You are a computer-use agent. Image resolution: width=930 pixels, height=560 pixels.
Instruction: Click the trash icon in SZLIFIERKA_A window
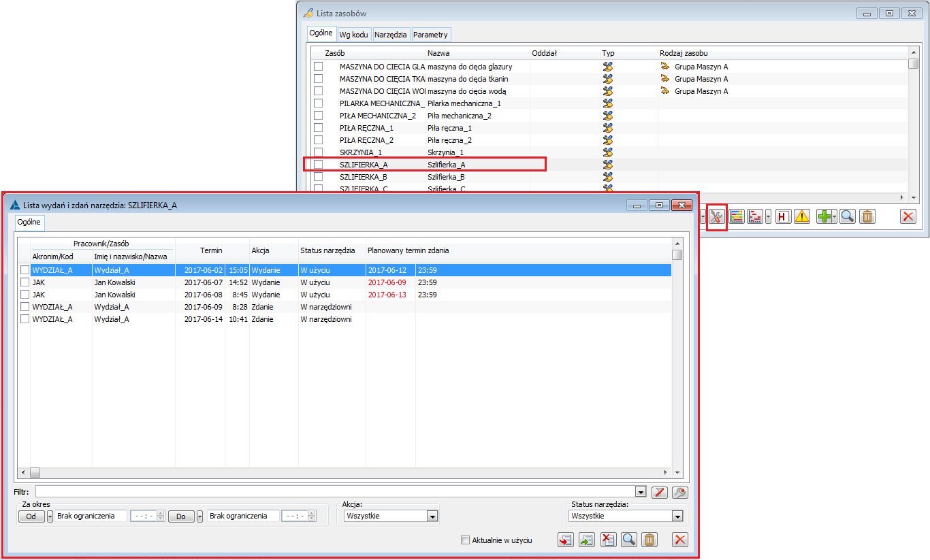pos(650,540)
